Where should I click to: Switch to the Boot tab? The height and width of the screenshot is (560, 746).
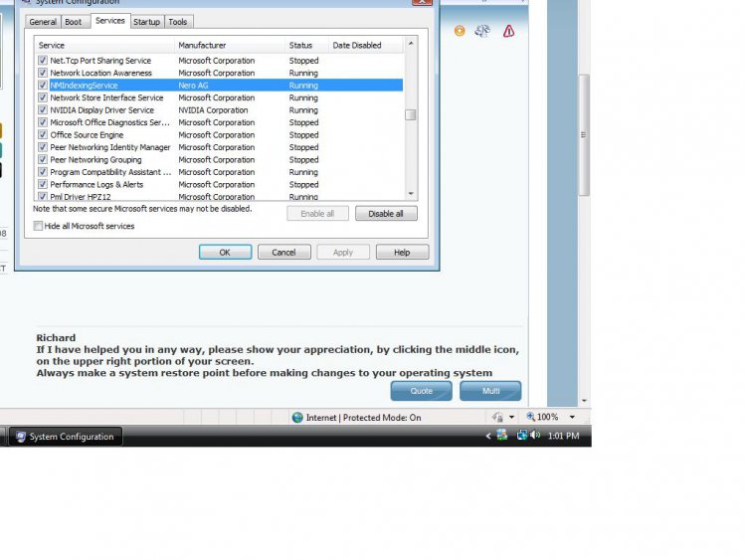tap(74, 22)
